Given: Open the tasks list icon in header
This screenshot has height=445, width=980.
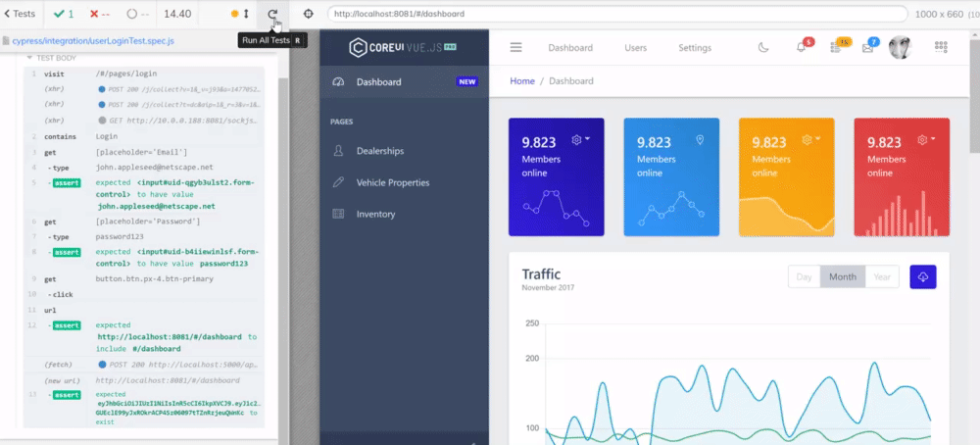Looking at the screenshot, I should [834, 47].
